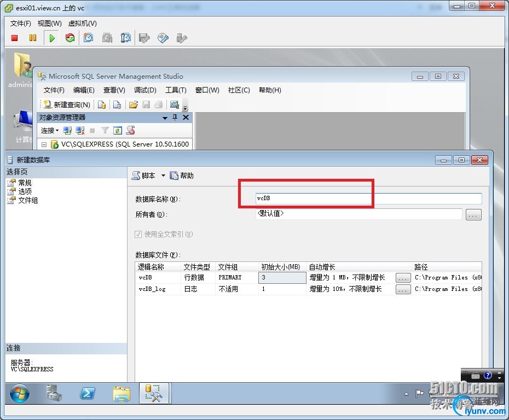Refresh Object Explorer icon

click(118, 130)
